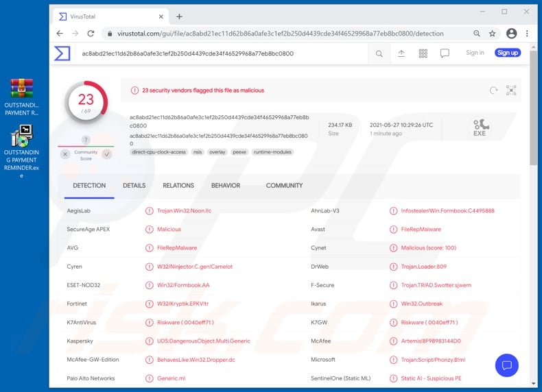Open the blue chat bubble button
542x392 pixels.
click(506, 365)
